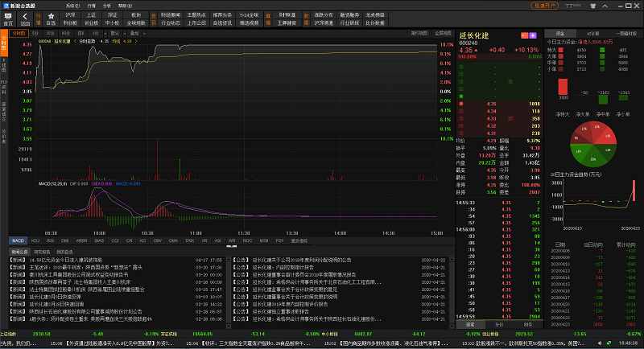Screen dimensions: 644x349
Task: Switch chart view to 全屏视图
Action: 444,33
